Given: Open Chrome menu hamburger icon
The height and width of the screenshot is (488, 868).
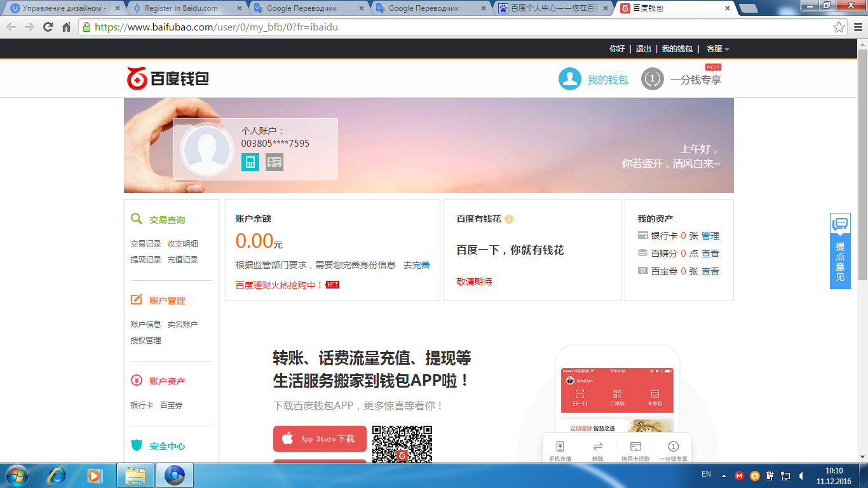Looking at the screenshot, I should click(857, 27).
